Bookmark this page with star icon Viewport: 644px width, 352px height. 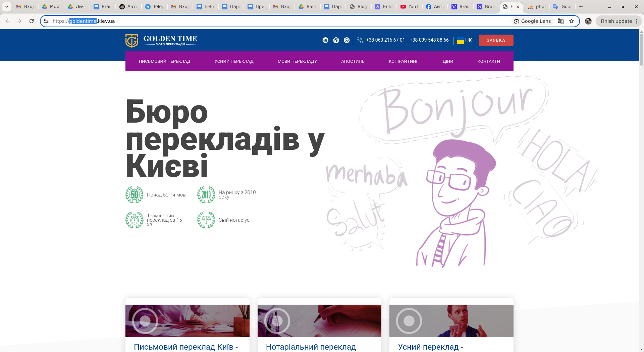coord(572,21)
